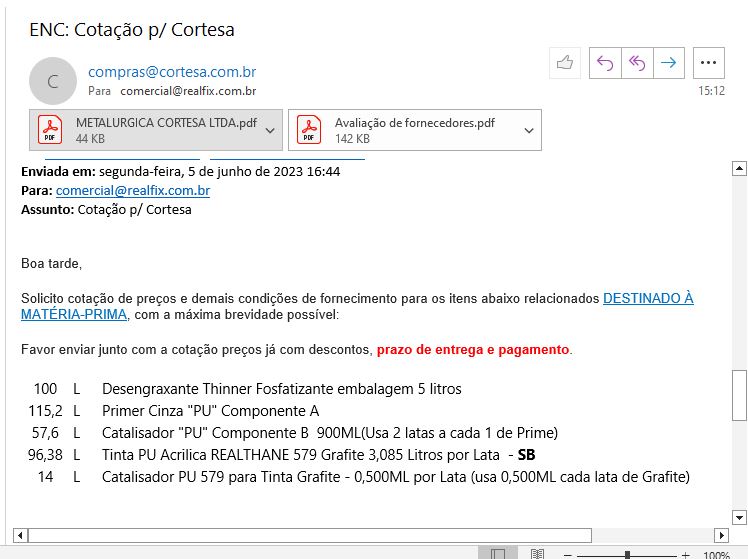Screen dimensions: 748x559
Task: Click the Reply All arrow icon
Action: pos(636,63)
